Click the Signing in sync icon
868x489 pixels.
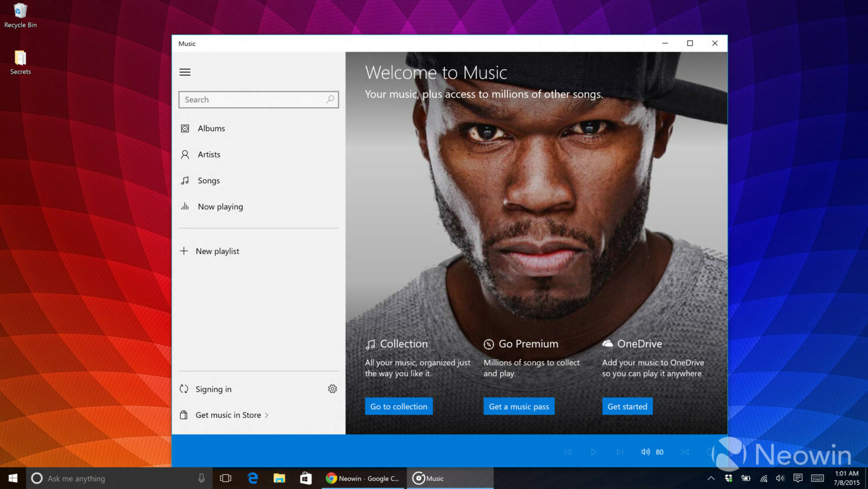point(184,389)
